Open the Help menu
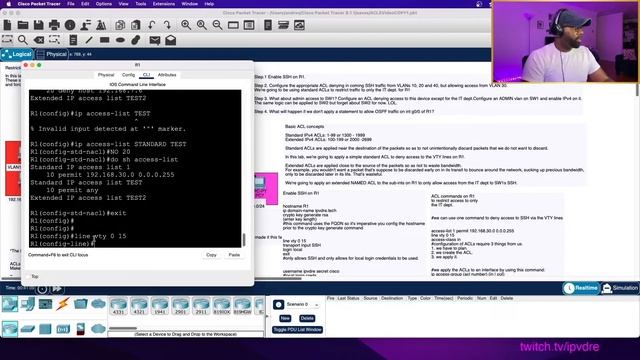 pyautogui.click(x=209, y=4)
